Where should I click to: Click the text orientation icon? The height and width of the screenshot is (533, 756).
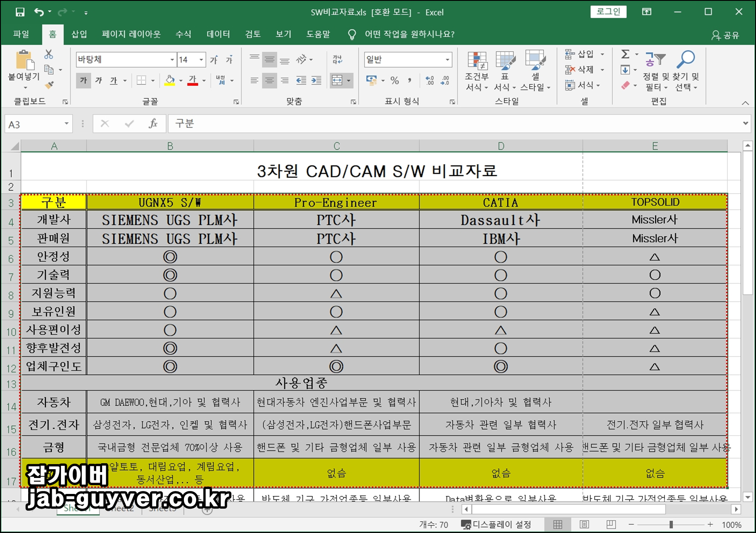301,60
